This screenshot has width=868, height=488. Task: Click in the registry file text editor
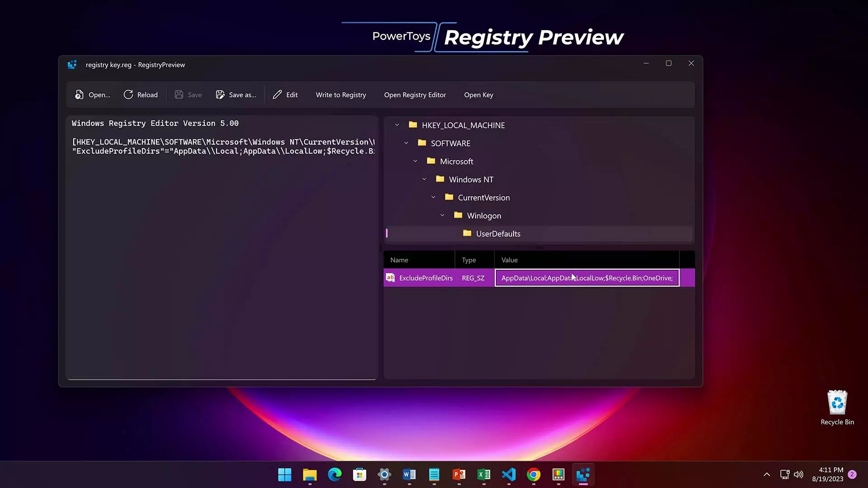[x=222, y=248]
